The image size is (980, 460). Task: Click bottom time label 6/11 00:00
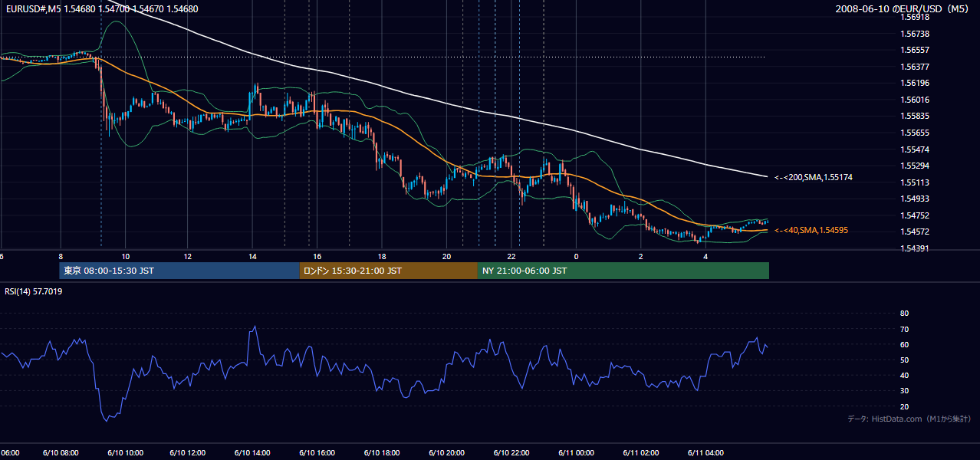576,452
